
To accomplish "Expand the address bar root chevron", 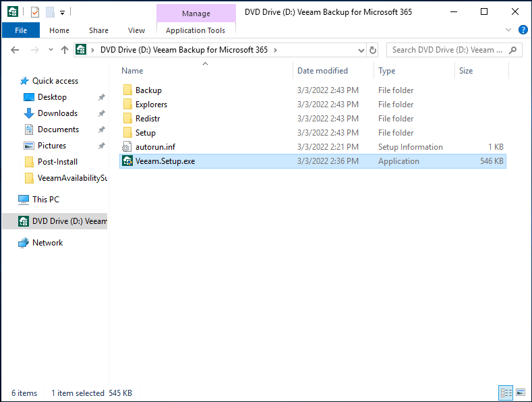I will pyautogui.click(x=92, y=50).
